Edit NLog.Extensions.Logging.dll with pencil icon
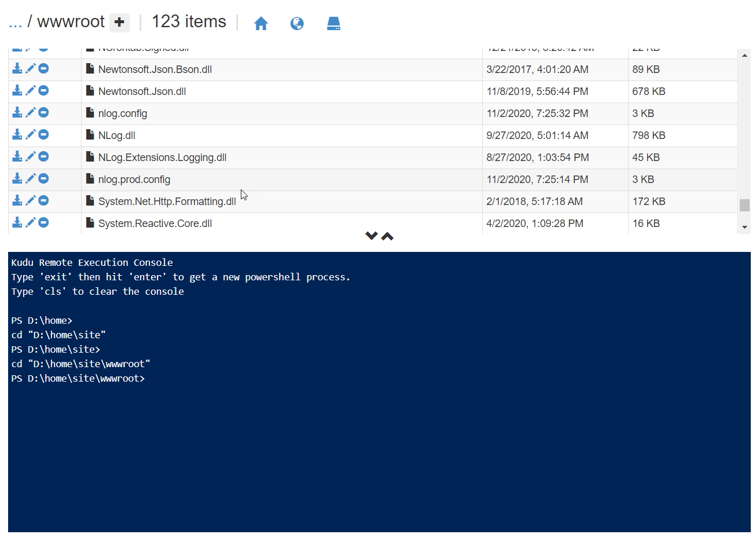The image size is (756, 538). tap(31, 156)
